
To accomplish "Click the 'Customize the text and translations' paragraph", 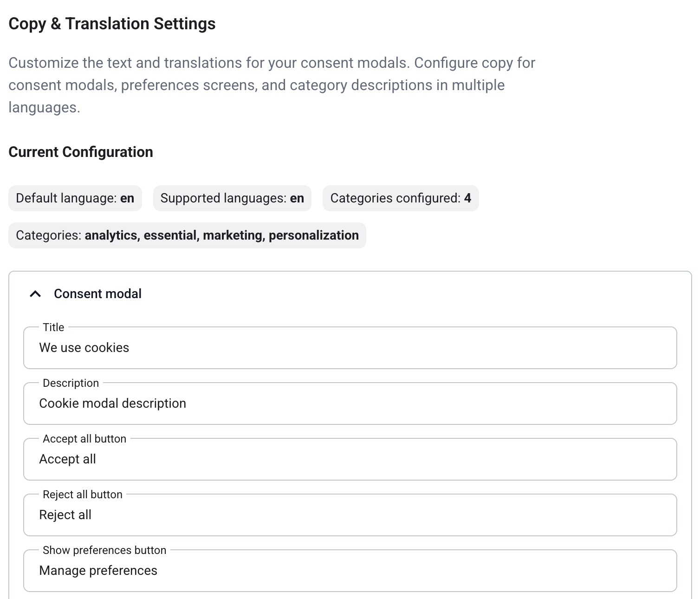I will pyautogui.click(x=272, y=85).
